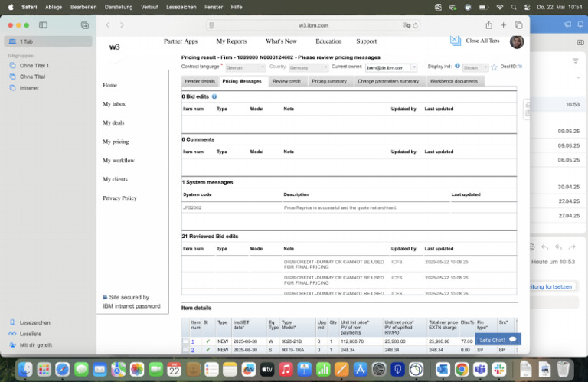Screen dimensions: 588x382
Task: Open the user profile photo
Action: click(516, 41)
